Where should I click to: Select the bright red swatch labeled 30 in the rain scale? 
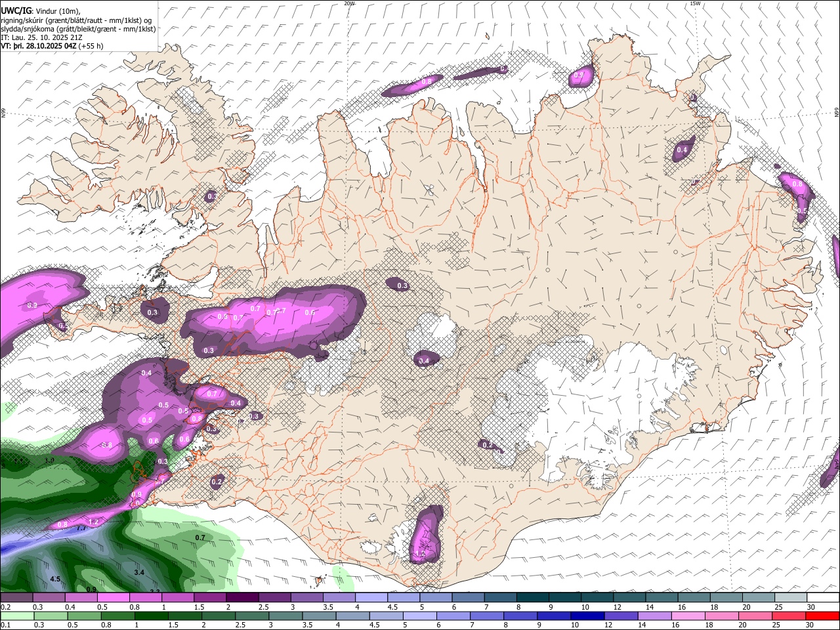(823, 616)
